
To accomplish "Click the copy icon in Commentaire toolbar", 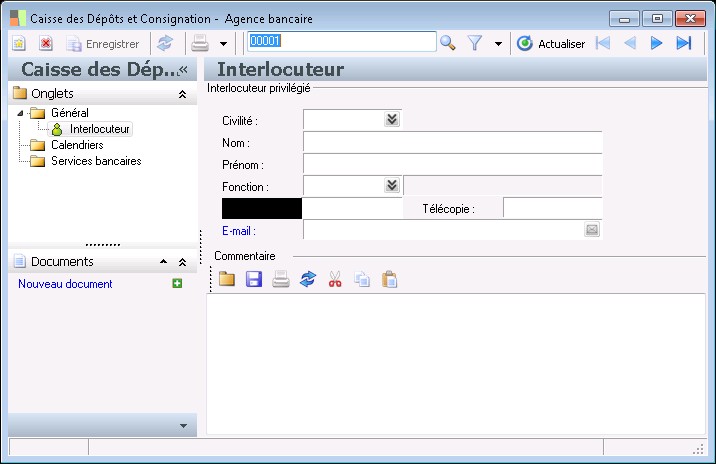I will pos(362,279).
